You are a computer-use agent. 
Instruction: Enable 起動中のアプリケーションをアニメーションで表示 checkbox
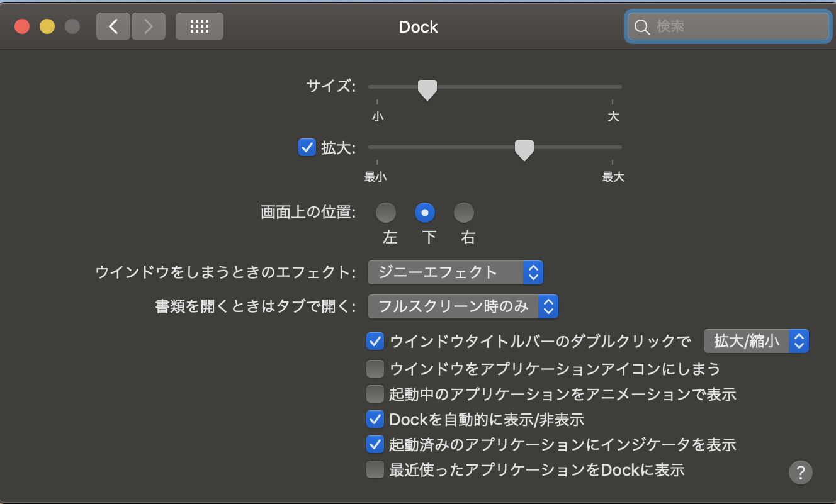[x=375, y=394]
